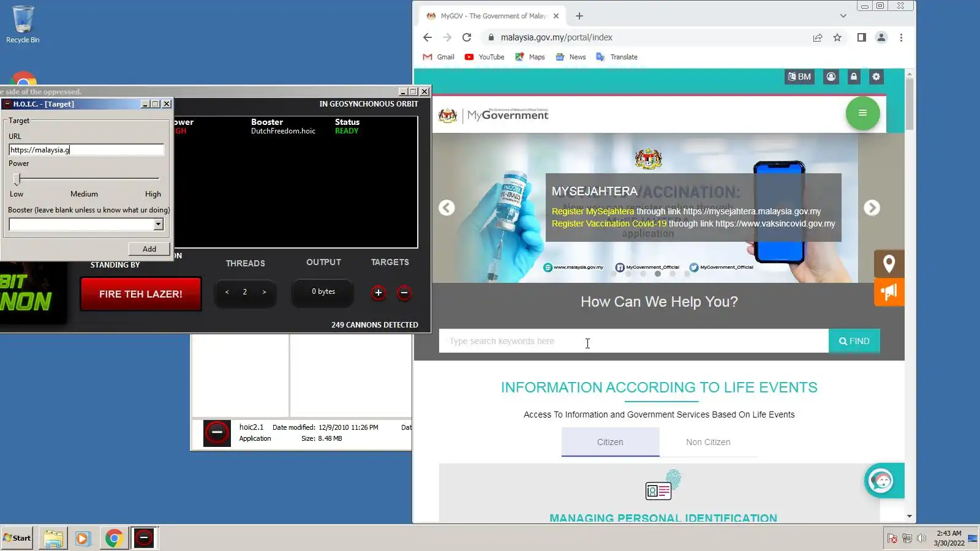Image resolution: width=980 pixels, height=551 pixels.
Task: Open YouTube bookmark
Action: click(x=484, y=57)
